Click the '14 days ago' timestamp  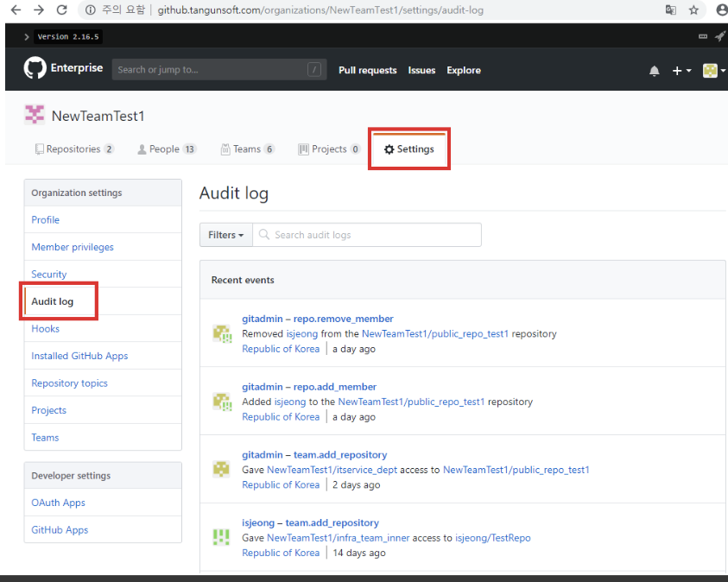359,553
